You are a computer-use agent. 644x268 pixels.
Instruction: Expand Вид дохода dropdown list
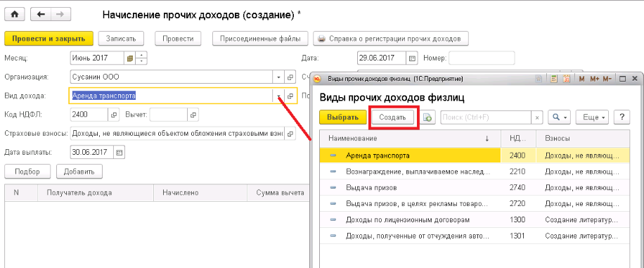pos(278,96)
